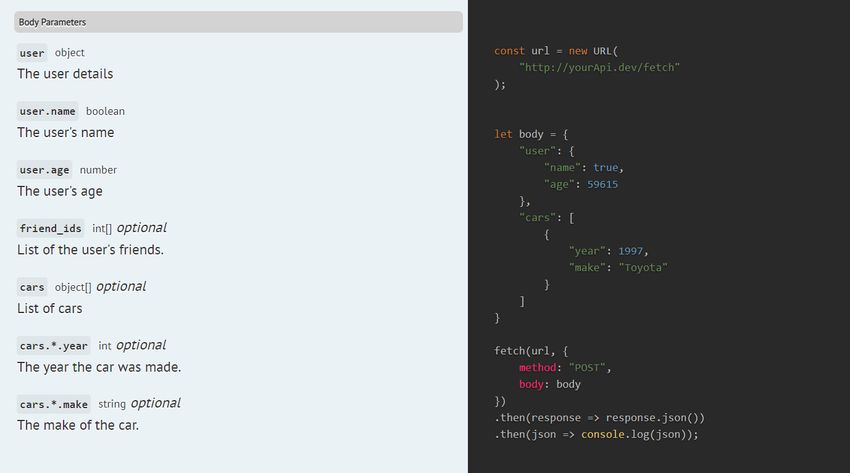Select the 'user.name' parameter badge
This screenshot has height=473, width=850.
48,111
